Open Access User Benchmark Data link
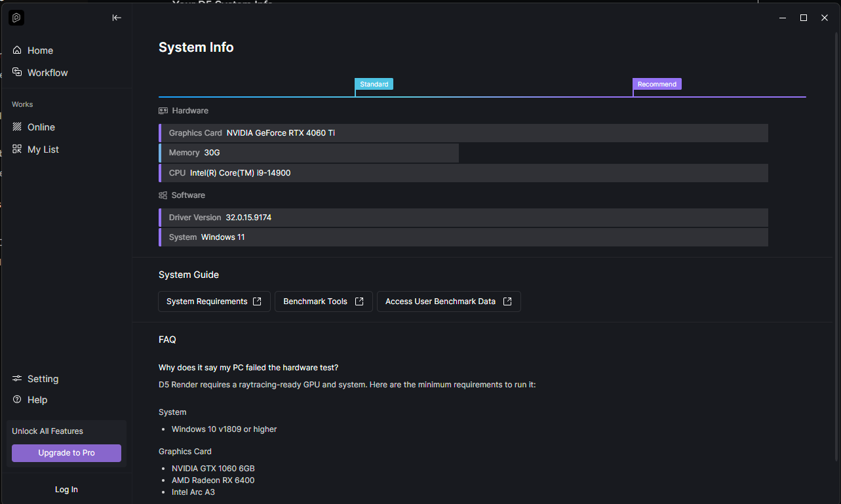 tap(448, 301)
